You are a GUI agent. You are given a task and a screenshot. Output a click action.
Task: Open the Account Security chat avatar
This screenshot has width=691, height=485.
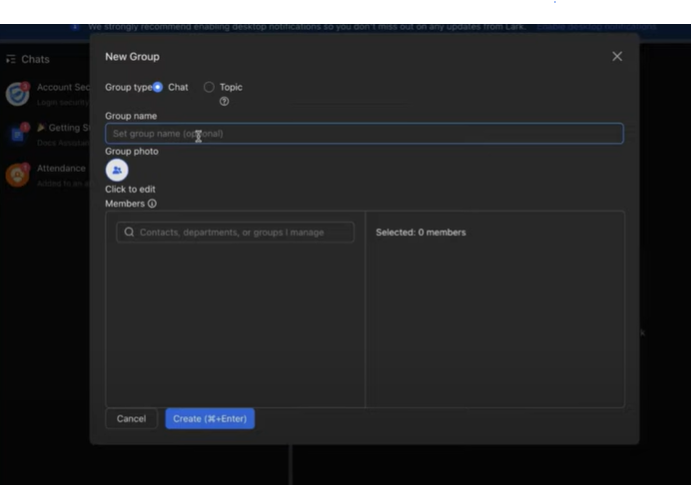click(18, 94)
